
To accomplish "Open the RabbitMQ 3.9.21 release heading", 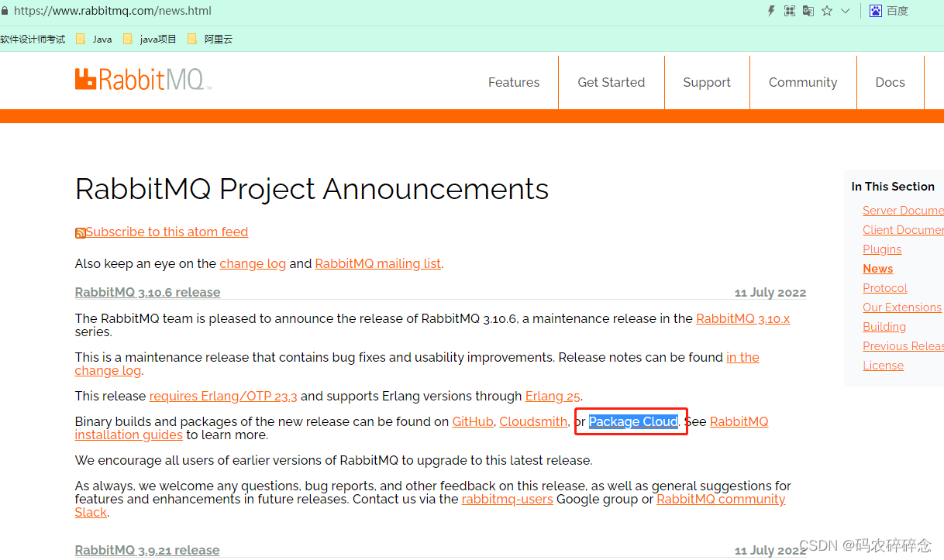I will tap(147, 550).
